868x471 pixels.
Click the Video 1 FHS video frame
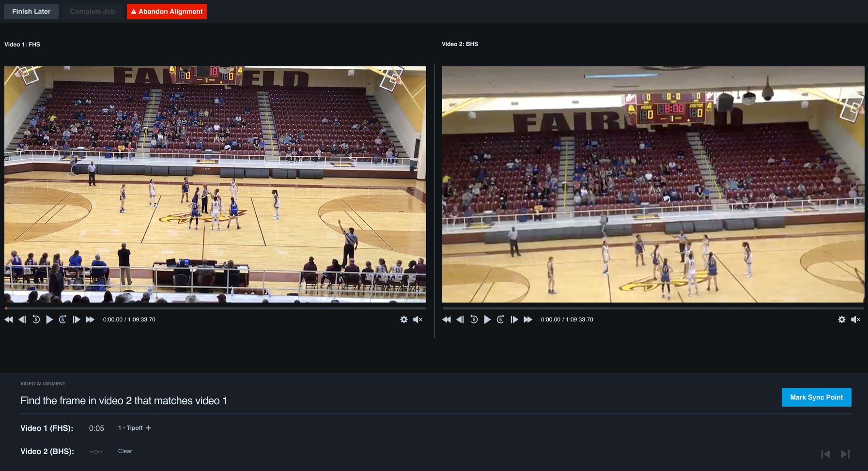click(x=215, y=184)
